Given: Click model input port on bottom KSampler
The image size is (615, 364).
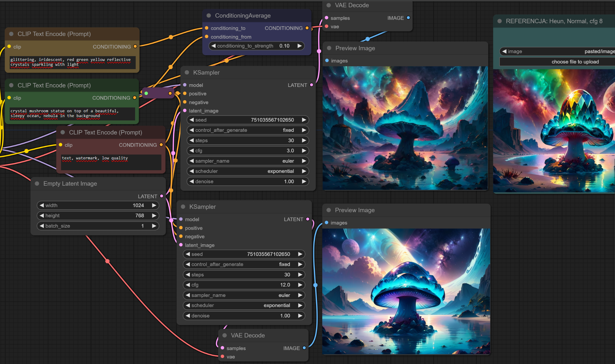Looking at the screenshot, I should (181, 219).
